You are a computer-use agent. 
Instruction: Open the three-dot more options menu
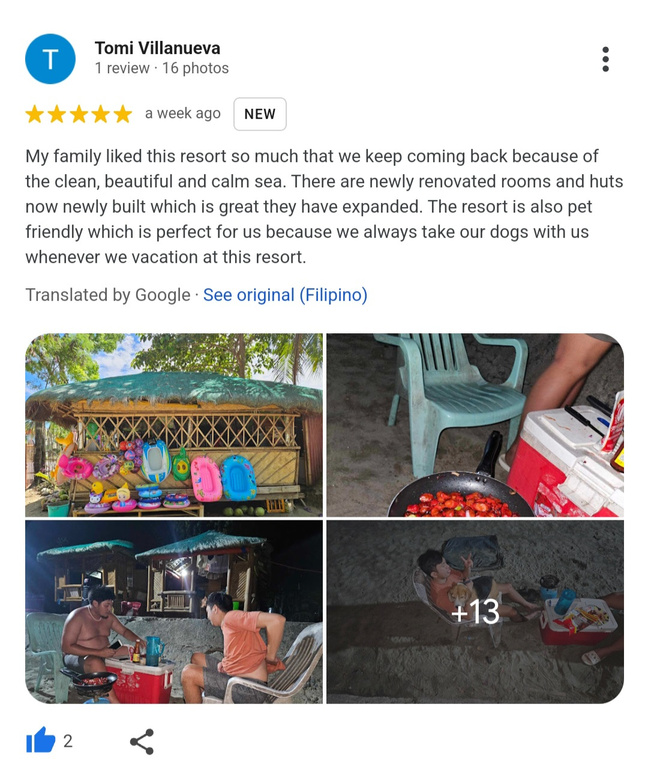(x=605, y=60)
